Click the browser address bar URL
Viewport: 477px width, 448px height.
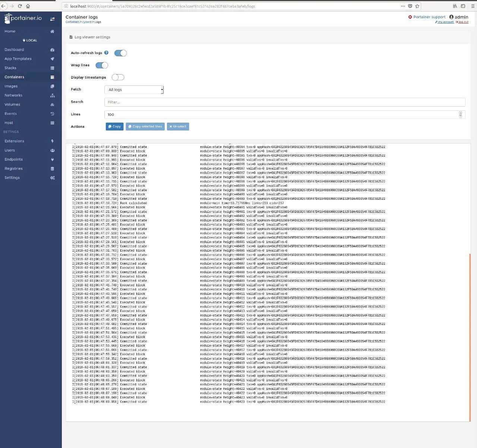(x=162, y=6)
